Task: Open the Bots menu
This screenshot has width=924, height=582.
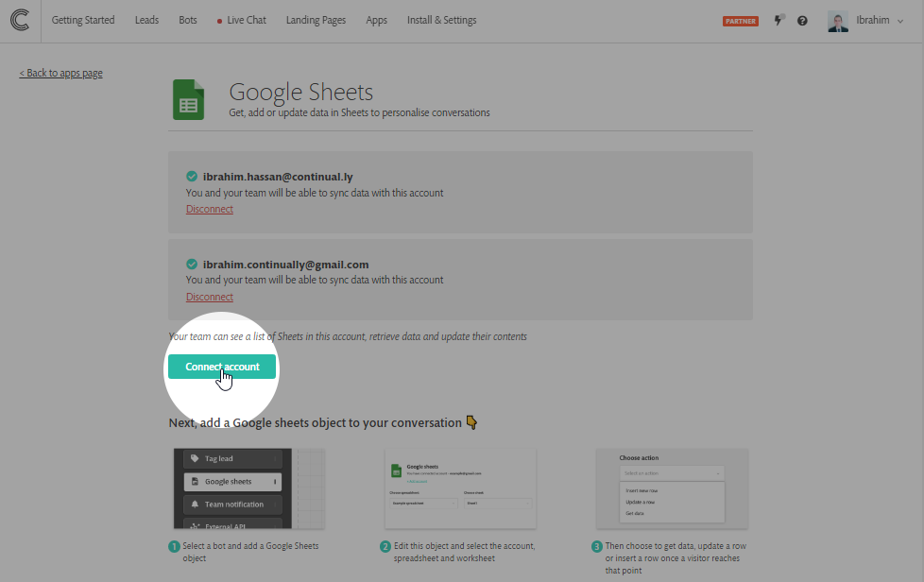Action: pos(188,20)
